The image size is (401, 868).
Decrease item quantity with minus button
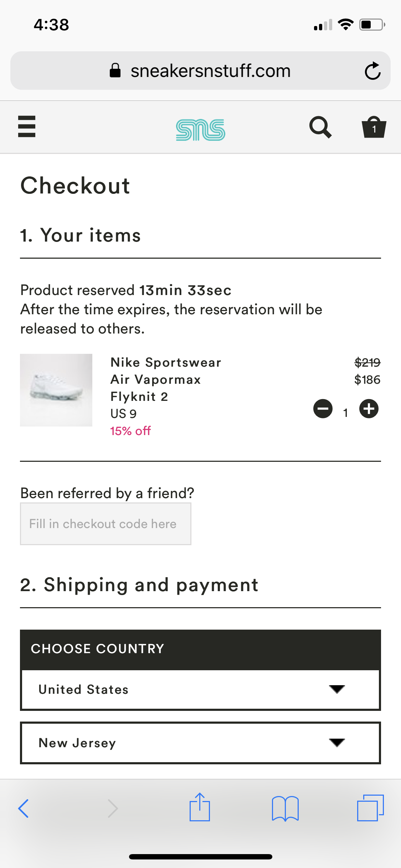tap(323, 409)
